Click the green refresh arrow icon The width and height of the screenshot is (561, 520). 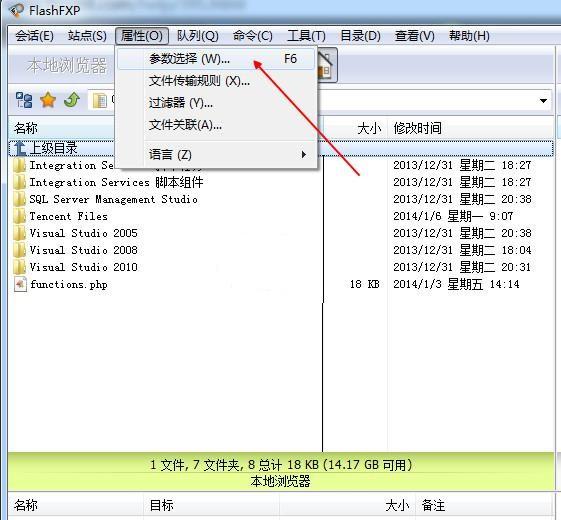coord(72,100)
